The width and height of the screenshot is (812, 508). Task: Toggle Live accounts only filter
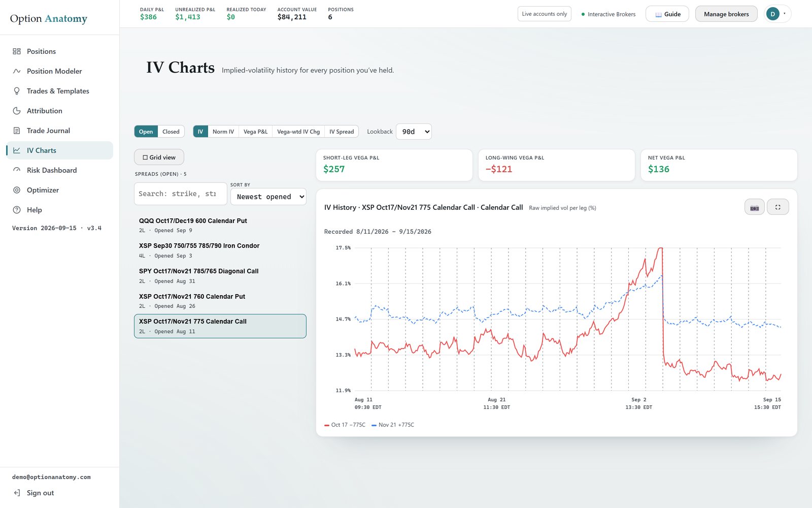tap(545, 14)
